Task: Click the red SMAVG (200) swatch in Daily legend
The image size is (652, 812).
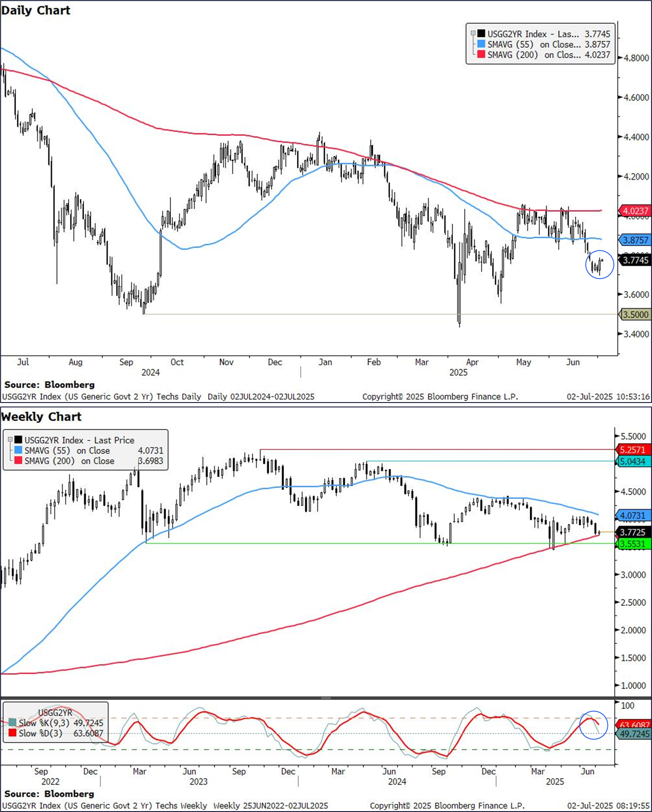Action: coord(481,55)
